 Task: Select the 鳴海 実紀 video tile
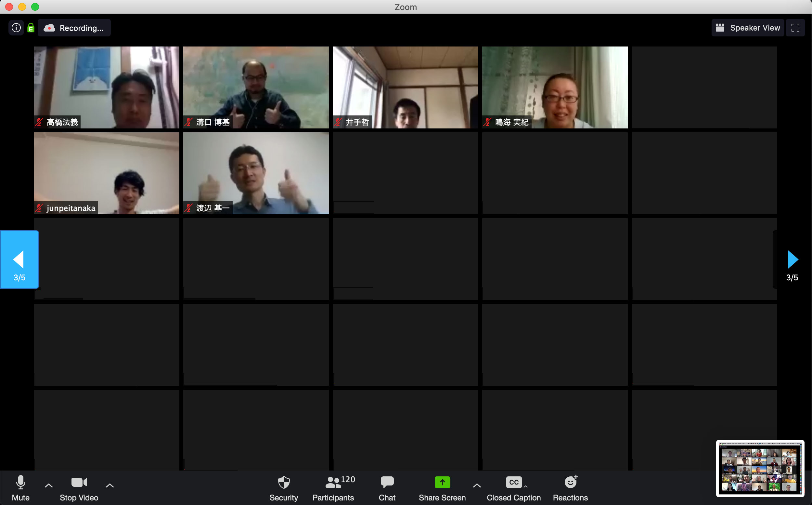[x=555, y=87]
